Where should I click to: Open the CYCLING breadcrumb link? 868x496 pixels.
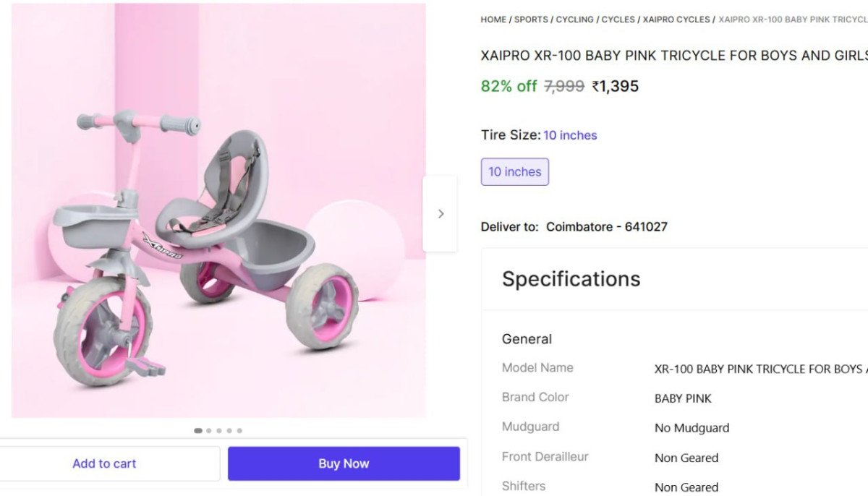tap(574, 20)
